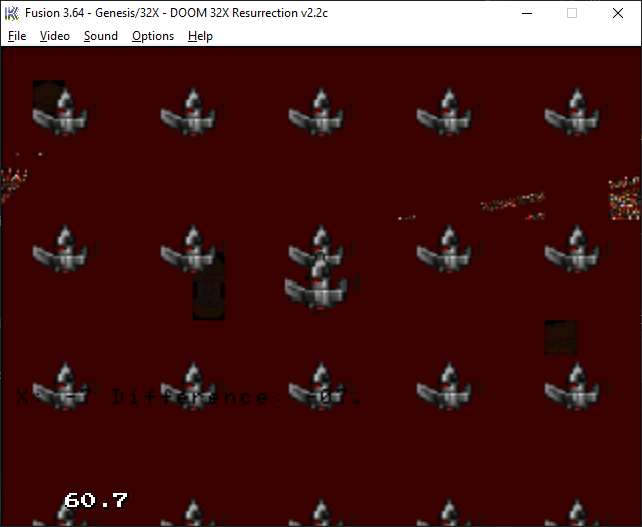Image resolution: width=642 pixels, height=527 pixels.
Task: Click the speckled debris at right edge
Action: tap(624, 198)
